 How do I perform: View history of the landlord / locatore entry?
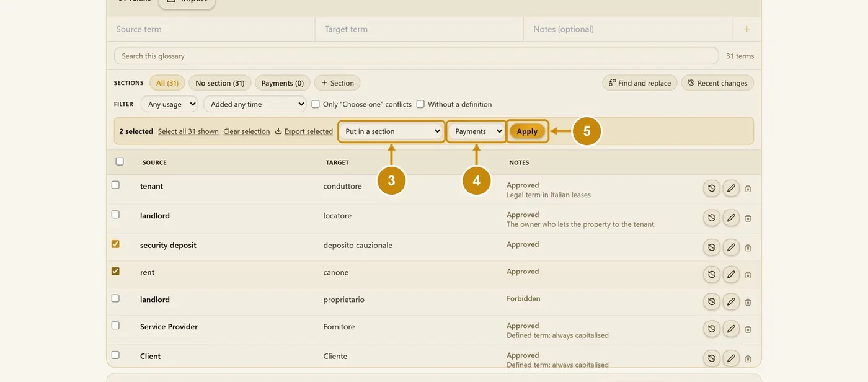(x=712, y=218)
